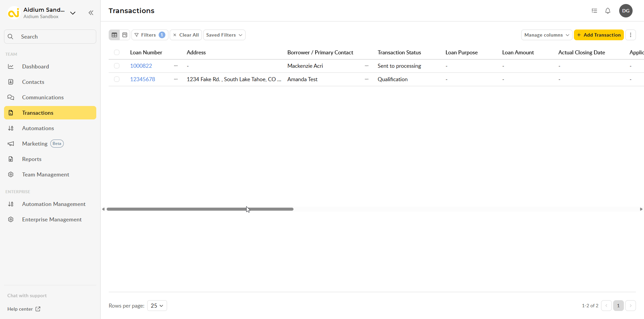
Task: Click the Enterprise Management gear icon
Action: click(x=11, y=219)
